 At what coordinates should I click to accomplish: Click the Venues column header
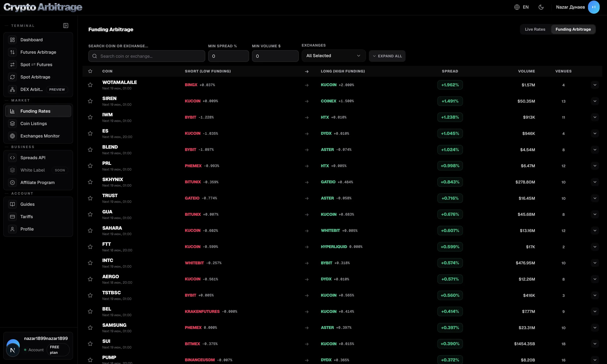point(563,71)
